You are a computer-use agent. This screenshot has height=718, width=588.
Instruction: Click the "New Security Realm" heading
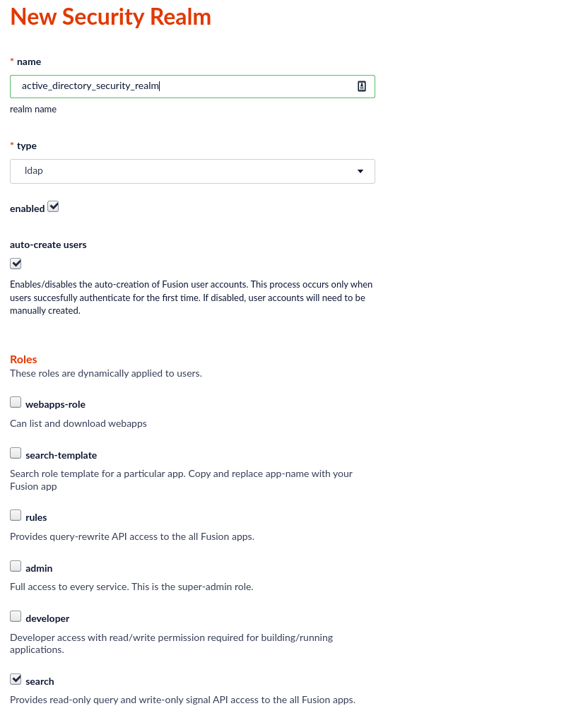click(110, 17)
